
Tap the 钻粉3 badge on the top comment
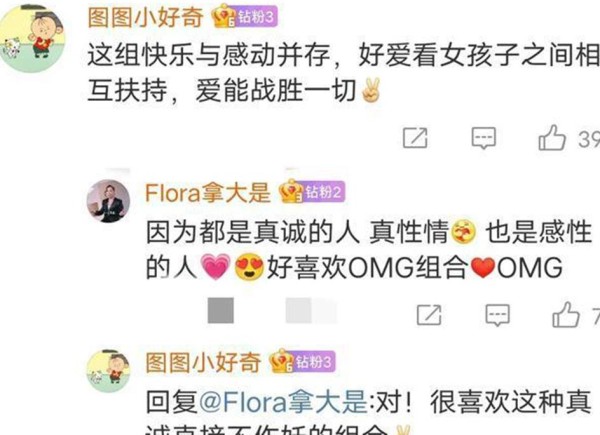[245, 17]
